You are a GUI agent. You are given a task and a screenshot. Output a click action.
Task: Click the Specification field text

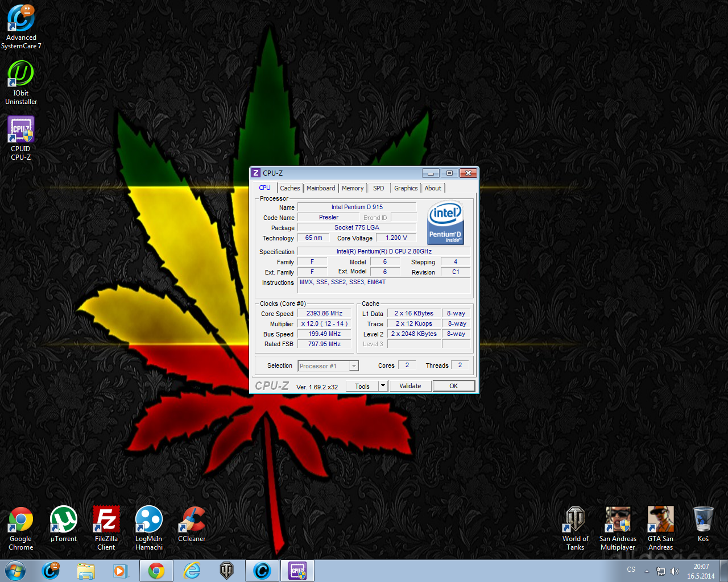(384, 251)
